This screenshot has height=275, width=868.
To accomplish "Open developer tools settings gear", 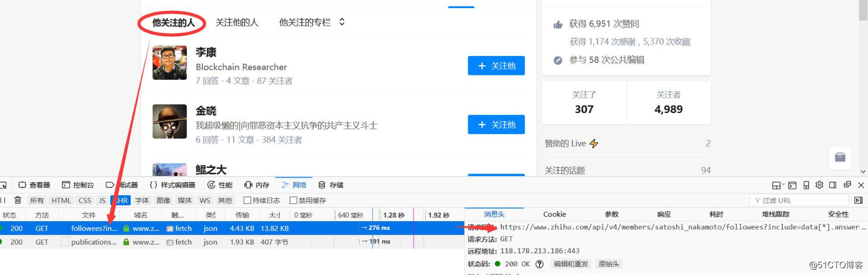I will coord(819,185).
